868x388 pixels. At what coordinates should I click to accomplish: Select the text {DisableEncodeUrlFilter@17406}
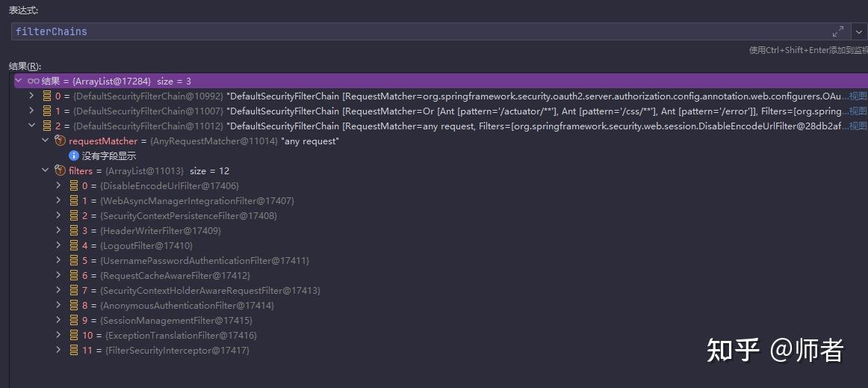coord(169,185)
